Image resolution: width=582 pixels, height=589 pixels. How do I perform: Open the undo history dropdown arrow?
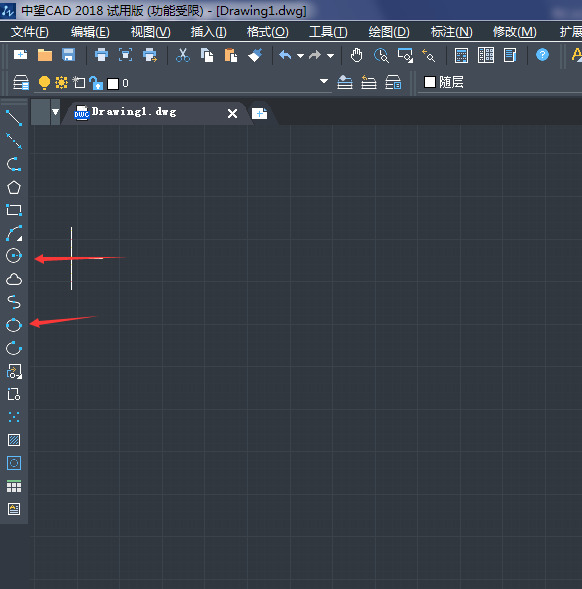(x=300, y=56)
